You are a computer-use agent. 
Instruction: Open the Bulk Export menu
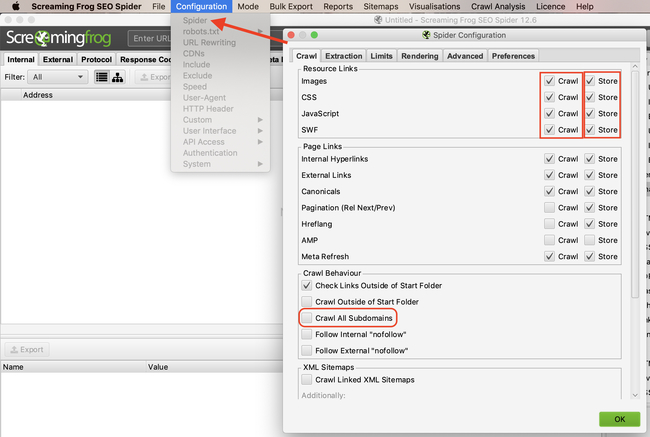291,6
